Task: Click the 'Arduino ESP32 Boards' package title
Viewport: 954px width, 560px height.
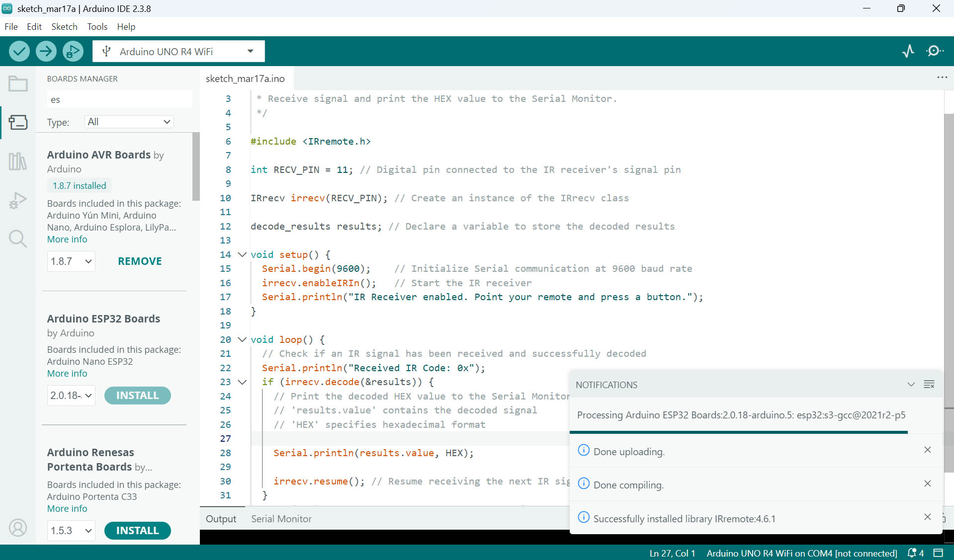Action: (103, 319)
